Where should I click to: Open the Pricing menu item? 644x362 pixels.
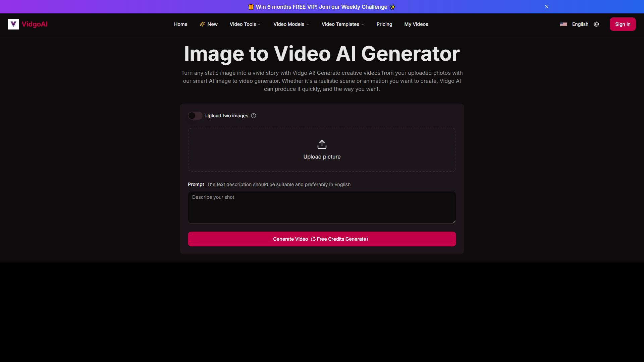384,24
